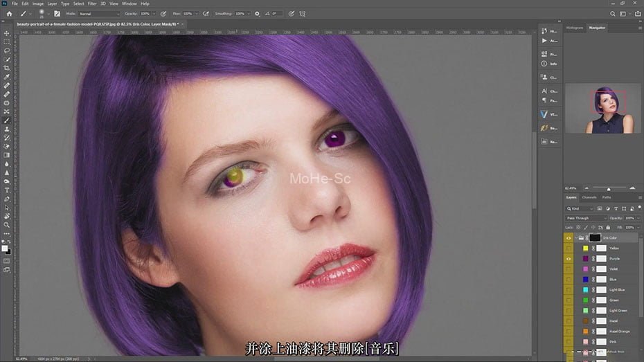This screenshot has width=644, height=362.
Task: Select the Blue layer
Action: pos(614,279)
